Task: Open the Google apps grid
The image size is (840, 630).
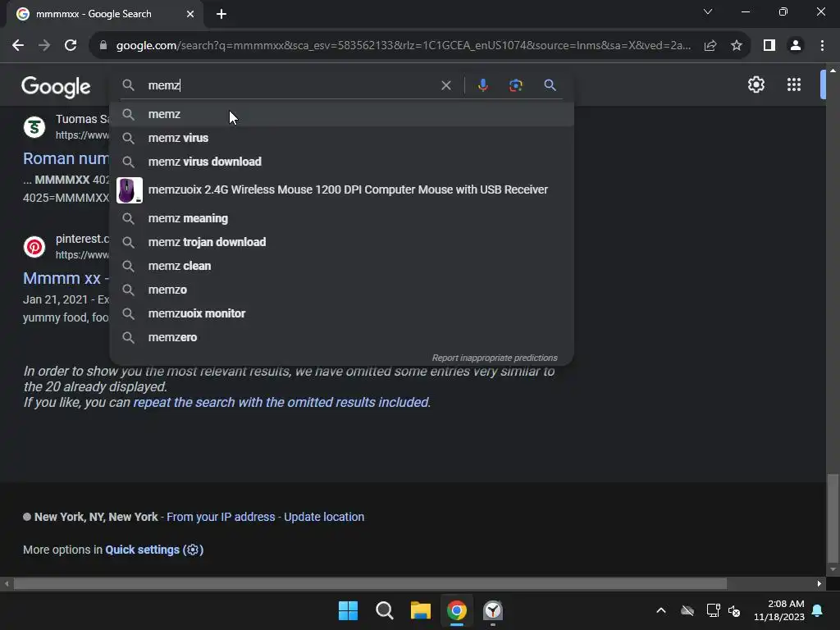Action: 794,84
